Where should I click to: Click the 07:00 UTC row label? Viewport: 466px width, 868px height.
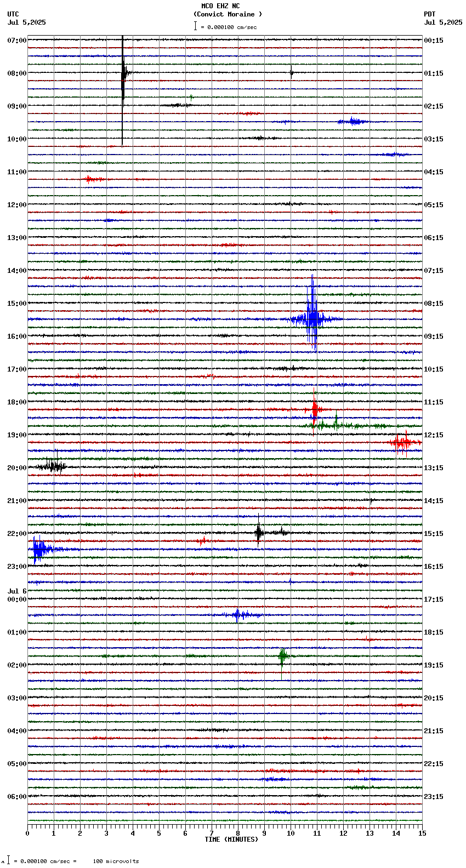click(17, 41)
